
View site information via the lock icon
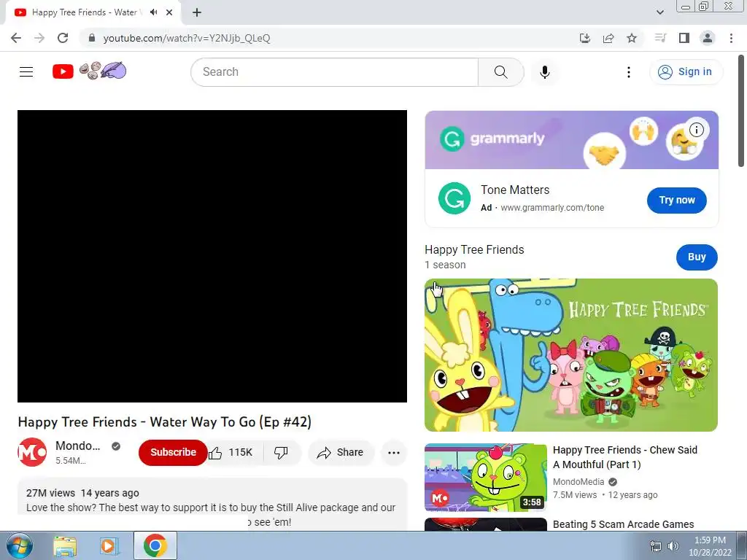[92, 38]
